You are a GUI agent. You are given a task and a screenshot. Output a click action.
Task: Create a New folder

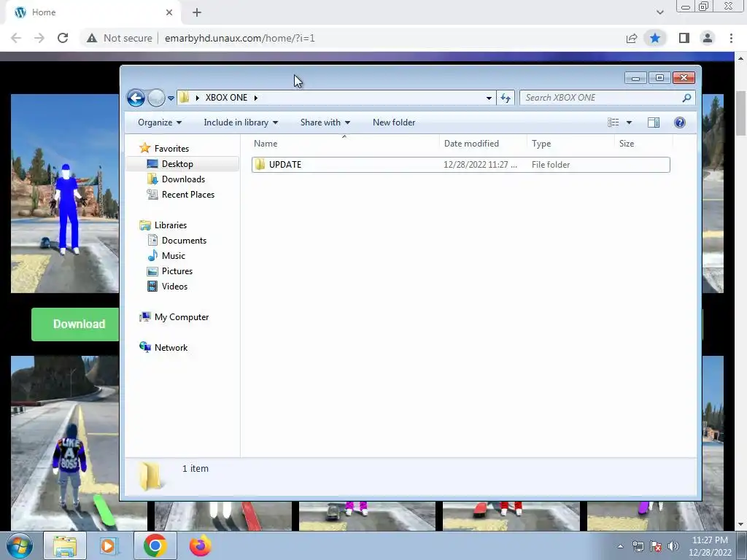pos(394,122)
